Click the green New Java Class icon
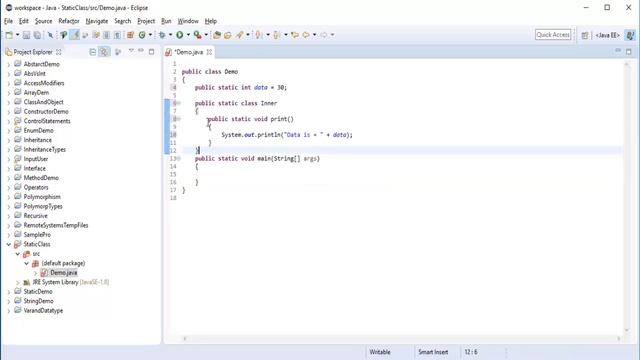 click(142, 35)
